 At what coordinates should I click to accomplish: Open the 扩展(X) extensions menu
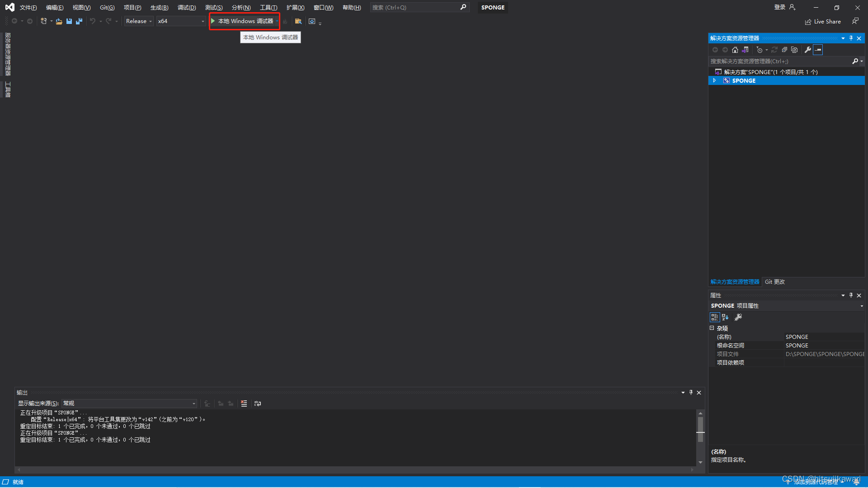coord(295,8)
